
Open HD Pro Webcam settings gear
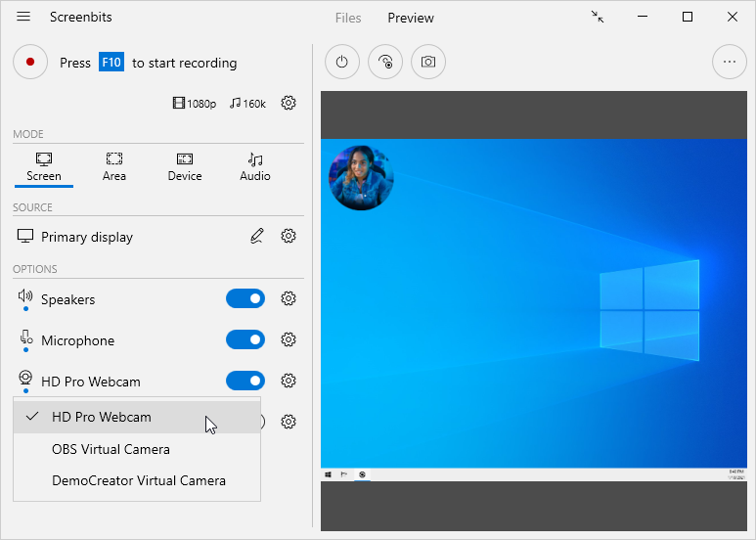click(x=289, y=381)
